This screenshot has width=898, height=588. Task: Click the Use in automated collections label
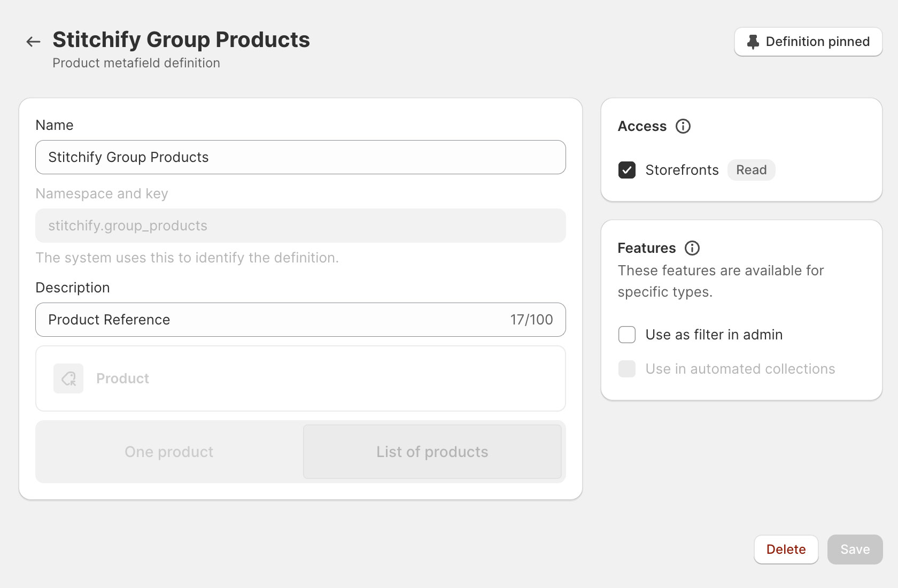point(740,369)
